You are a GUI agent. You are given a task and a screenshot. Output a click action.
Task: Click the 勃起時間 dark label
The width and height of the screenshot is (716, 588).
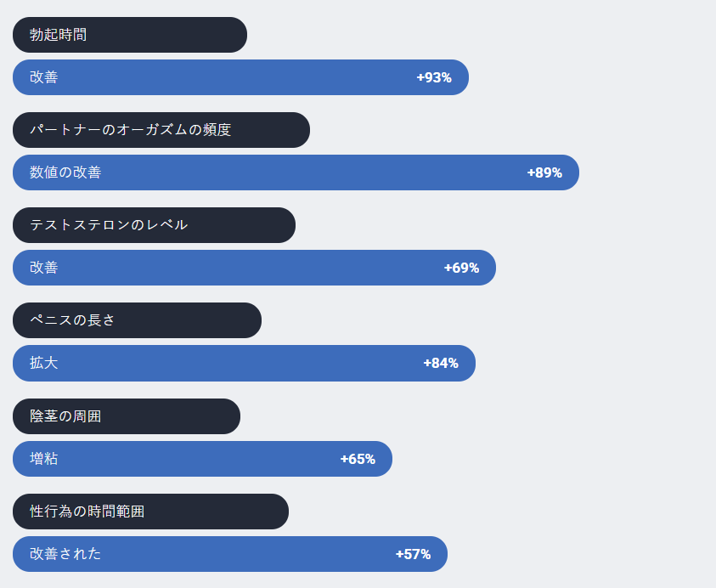(x=129, y=35)
